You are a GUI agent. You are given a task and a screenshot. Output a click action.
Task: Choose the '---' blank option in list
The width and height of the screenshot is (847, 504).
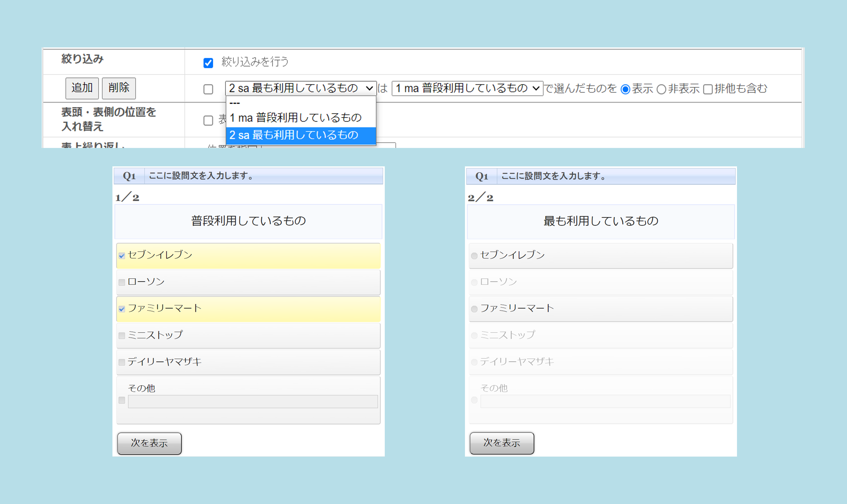click(300, 103)
